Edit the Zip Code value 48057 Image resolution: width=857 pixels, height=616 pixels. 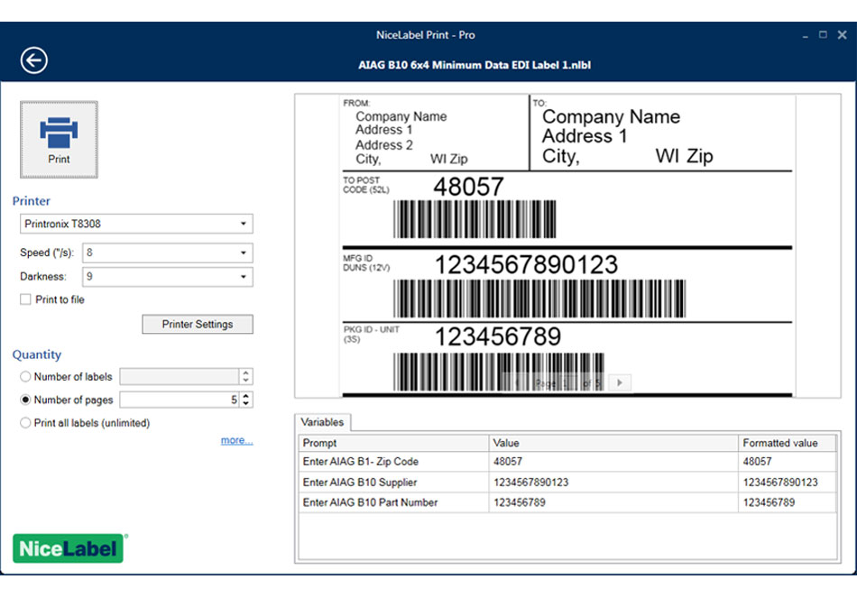pyautogui.click(x=613, y=461)
